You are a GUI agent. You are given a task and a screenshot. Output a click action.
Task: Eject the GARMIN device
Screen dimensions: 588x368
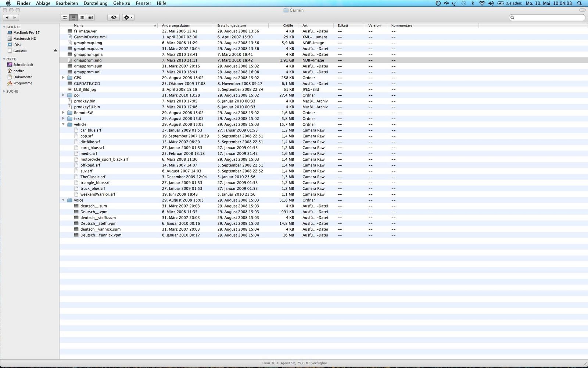point(55,51)
